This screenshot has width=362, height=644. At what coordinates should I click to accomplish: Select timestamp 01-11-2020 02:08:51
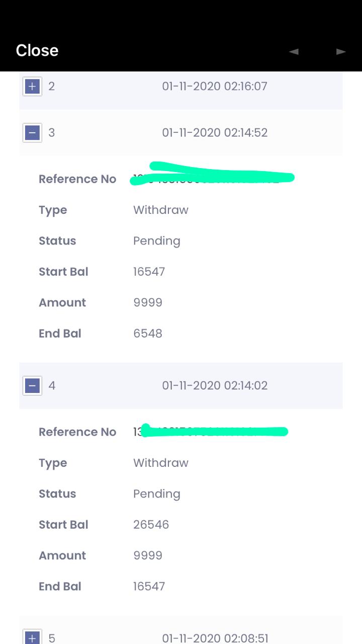pos(215,638)
